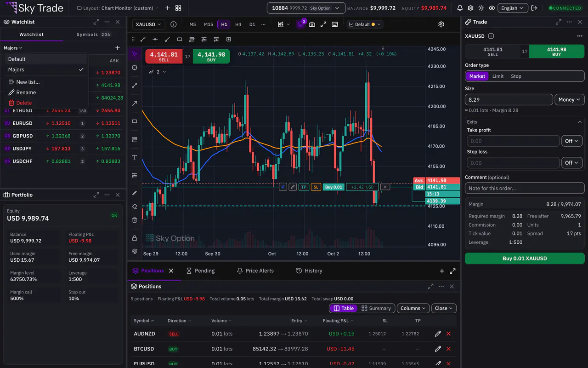Take a chart screenshot with the camera icon

[312, 24]
